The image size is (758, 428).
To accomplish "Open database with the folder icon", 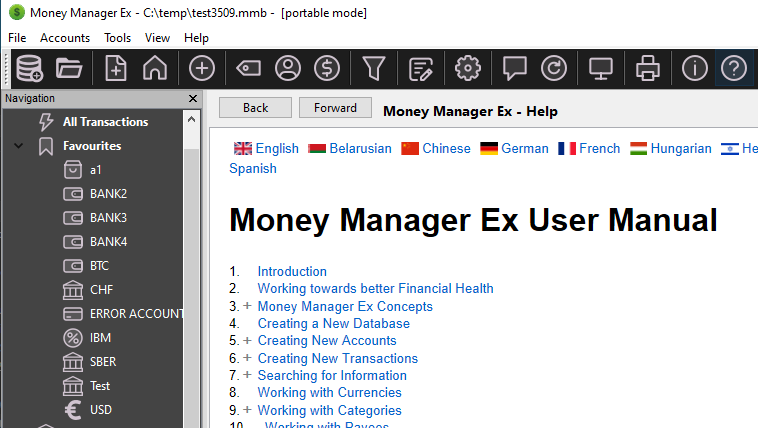I will (69, 68).
